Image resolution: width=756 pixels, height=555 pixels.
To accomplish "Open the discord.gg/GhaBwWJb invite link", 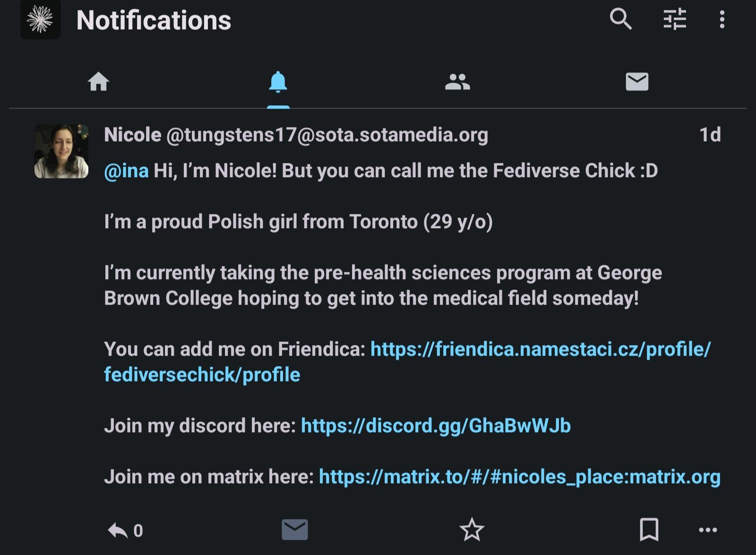I will tap(436, 426).
